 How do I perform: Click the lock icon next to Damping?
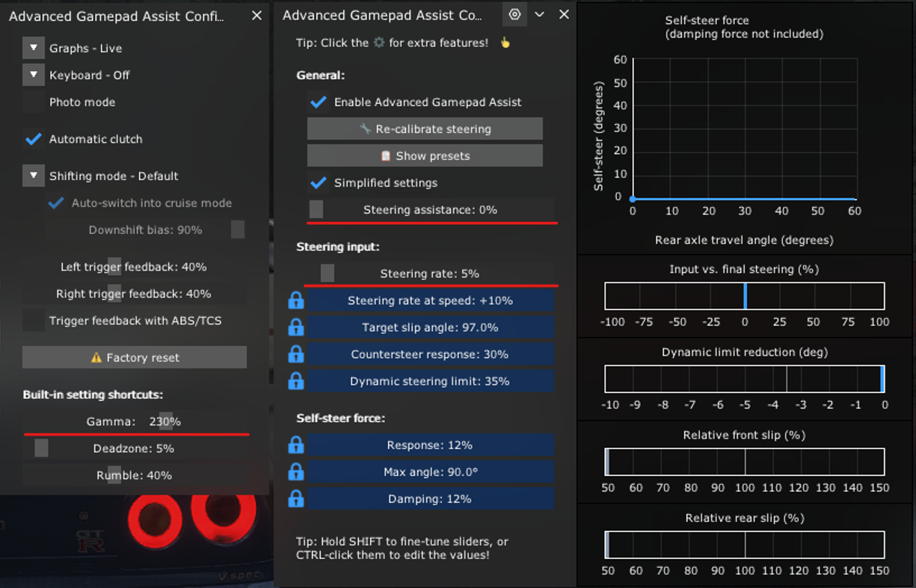tap(296, 499)
